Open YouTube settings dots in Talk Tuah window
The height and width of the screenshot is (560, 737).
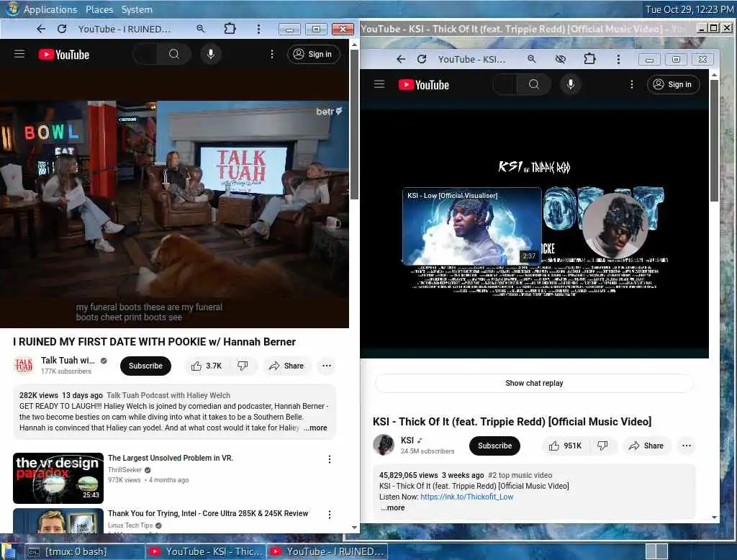[271, 54]
